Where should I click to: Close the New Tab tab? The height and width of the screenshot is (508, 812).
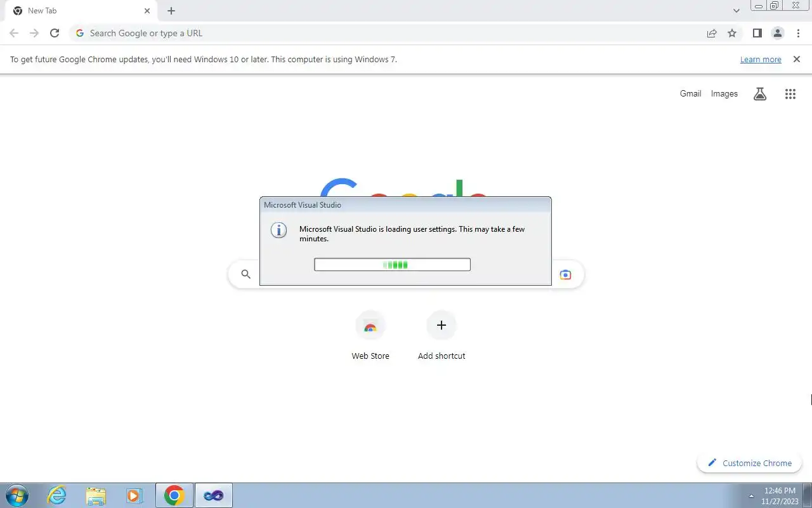pyautogui.click(x=147, y=11)
